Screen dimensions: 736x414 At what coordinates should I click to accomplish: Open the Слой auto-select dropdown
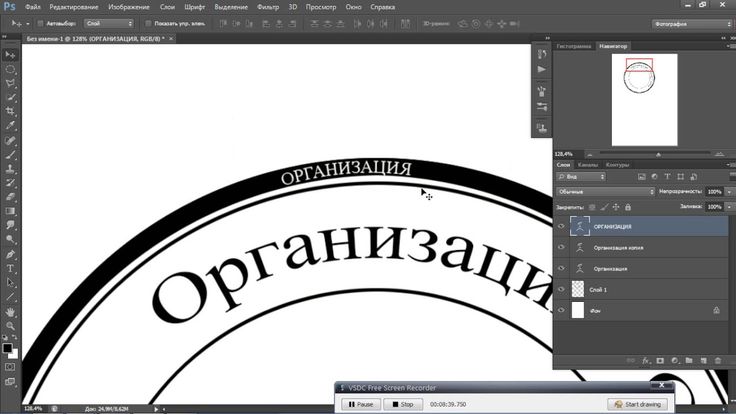(109, 23)
